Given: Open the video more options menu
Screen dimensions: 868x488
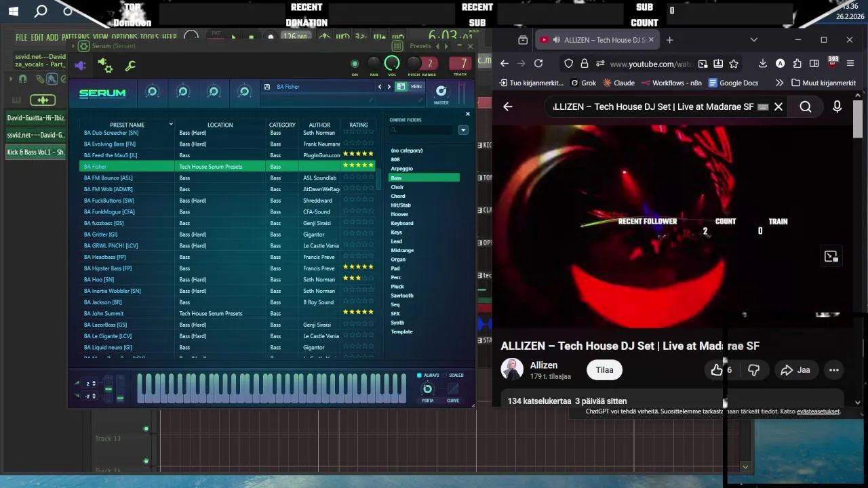Looking at the screenshot, I should (833, 370).
